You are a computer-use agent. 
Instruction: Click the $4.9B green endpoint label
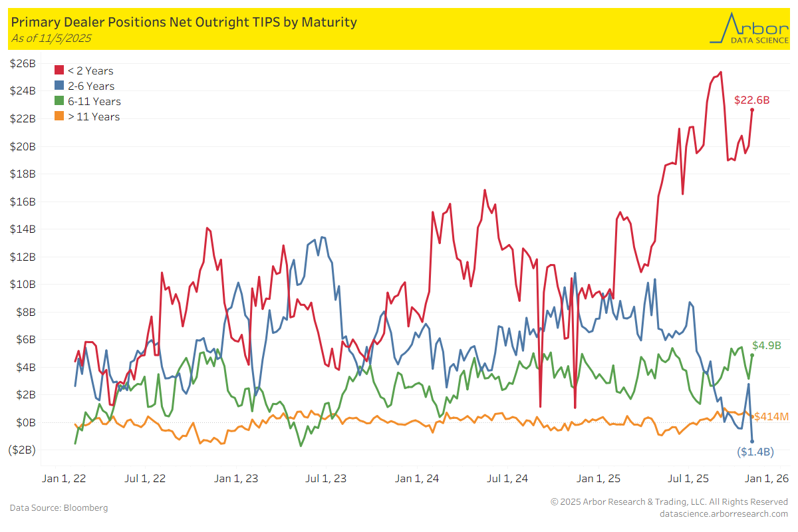(x=766, y=345)
